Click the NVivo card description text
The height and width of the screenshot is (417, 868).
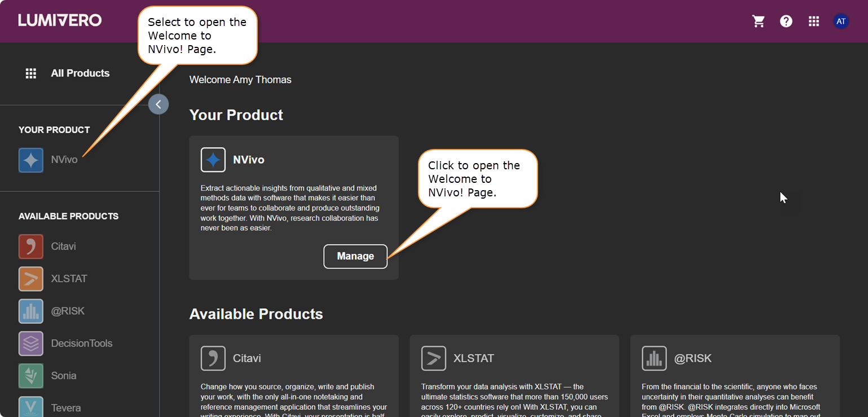[289, 208]
